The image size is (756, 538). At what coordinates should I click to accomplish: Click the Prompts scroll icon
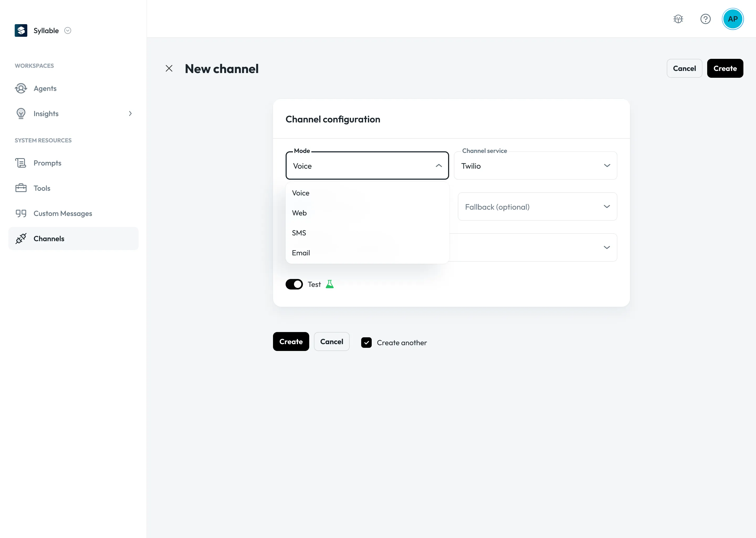click(x=21, y=163)
